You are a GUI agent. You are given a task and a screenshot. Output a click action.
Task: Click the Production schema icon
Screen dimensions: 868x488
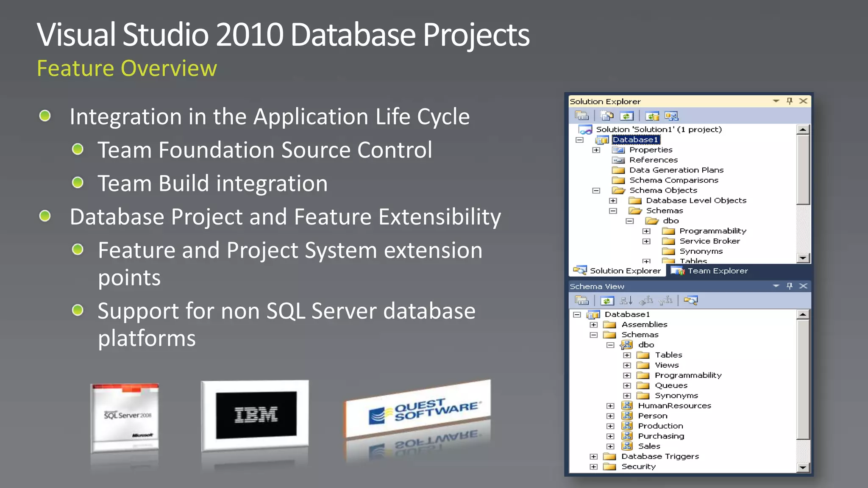[x=627, y=426]
